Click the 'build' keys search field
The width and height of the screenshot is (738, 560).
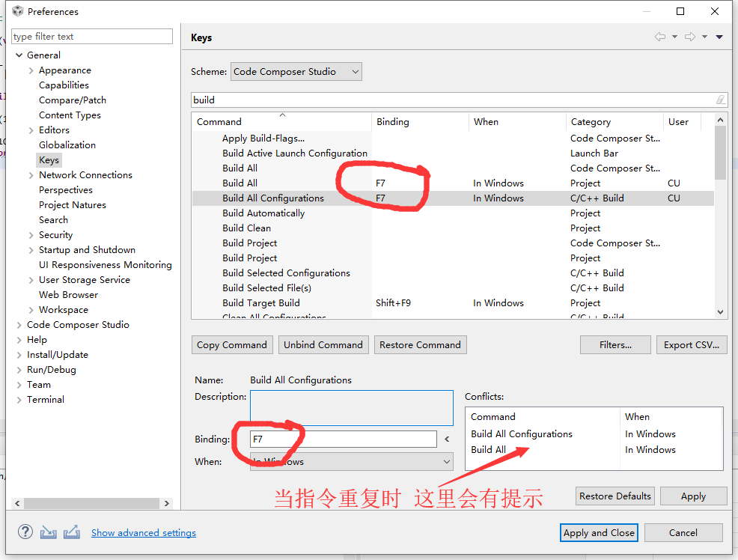coord(459,100)
